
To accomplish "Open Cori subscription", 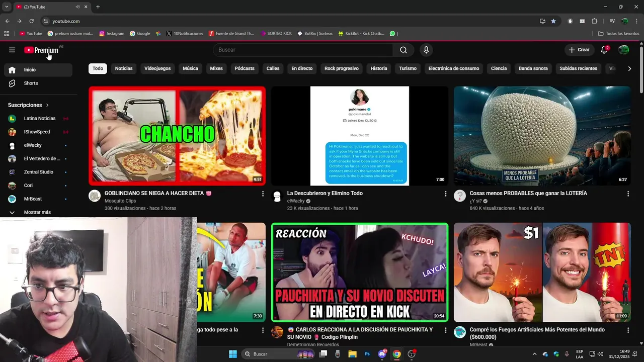I will click(38, 186).
